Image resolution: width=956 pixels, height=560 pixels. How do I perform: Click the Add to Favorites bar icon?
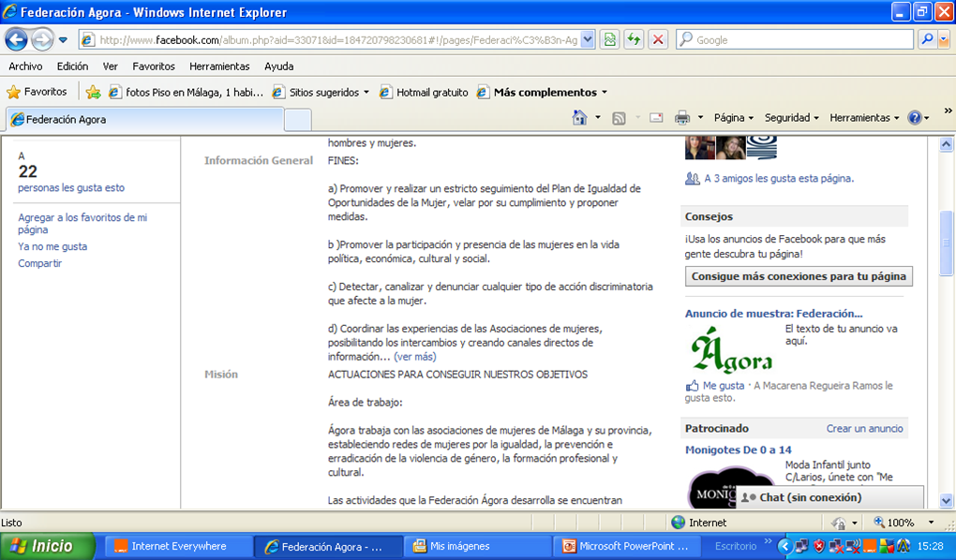click(94, 92)
